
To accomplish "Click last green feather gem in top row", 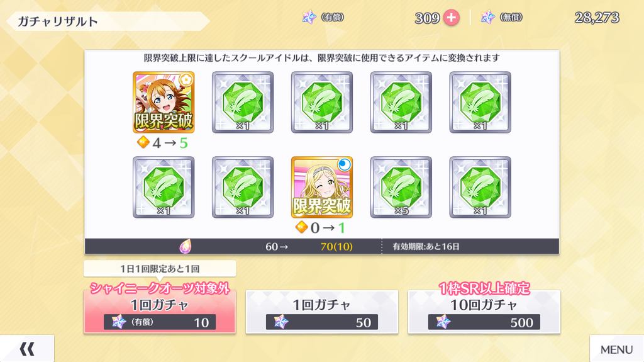I will tap(480, 102).
